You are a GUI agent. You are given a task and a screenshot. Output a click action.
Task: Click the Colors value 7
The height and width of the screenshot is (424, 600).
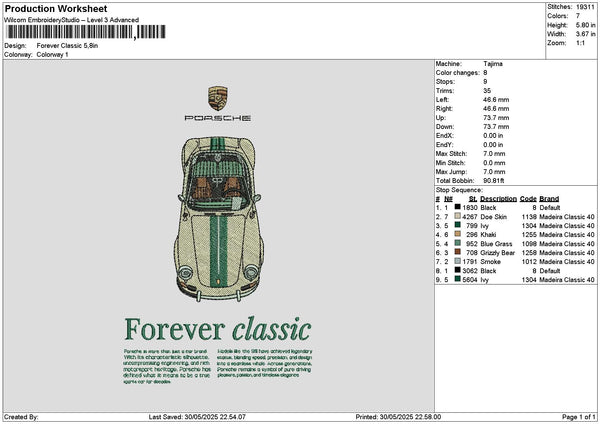(x=578, y=16)
